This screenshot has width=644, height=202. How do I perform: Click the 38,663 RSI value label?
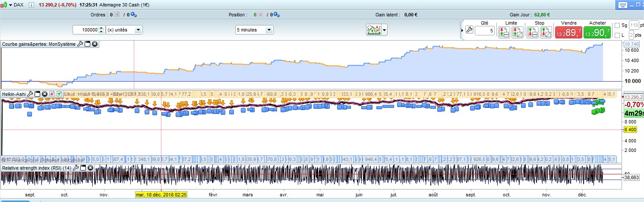tap(631, 177)
